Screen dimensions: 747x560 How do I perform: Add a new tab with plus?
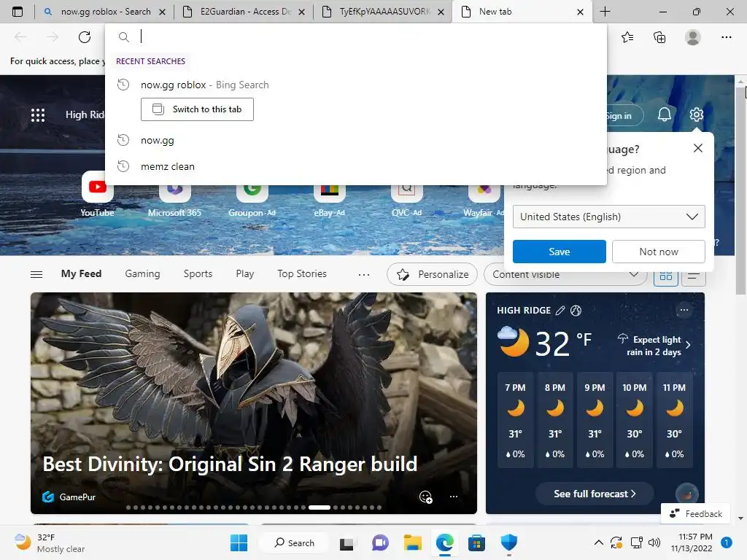(x=605, y=12)
